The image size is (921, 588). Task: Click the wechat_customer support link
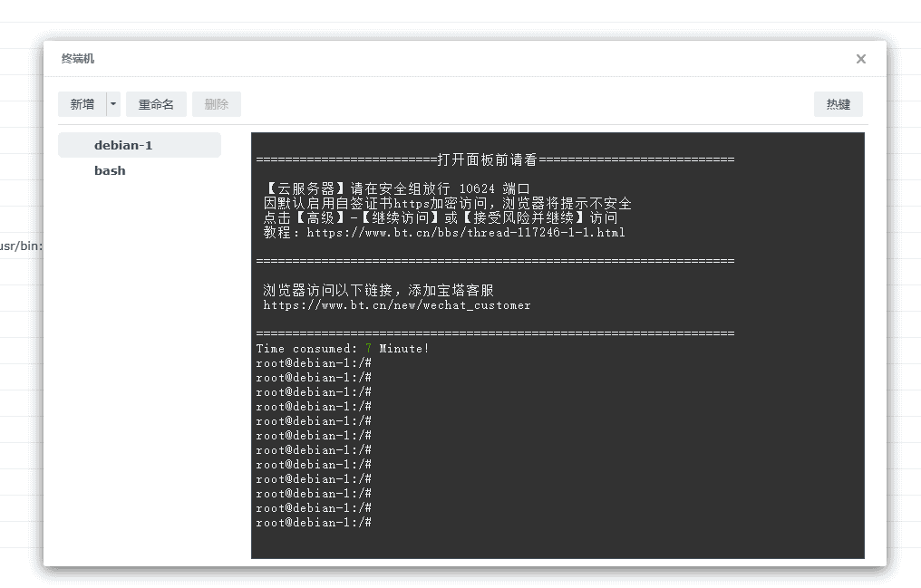395,304
